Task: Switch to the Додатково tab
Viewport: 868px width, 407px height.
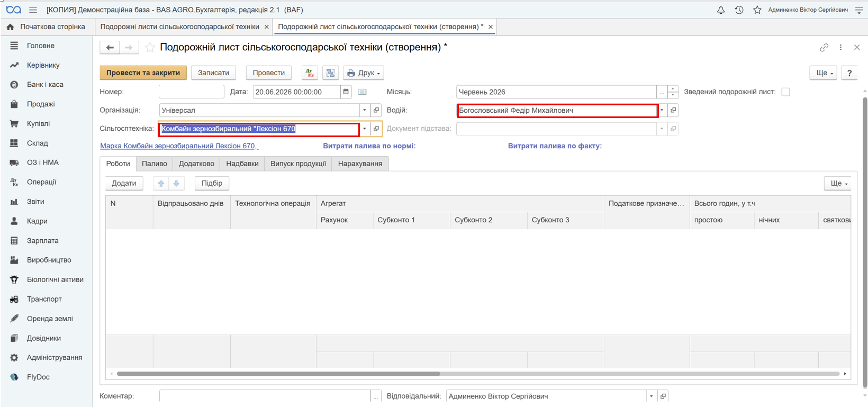Action: [196, 164]
